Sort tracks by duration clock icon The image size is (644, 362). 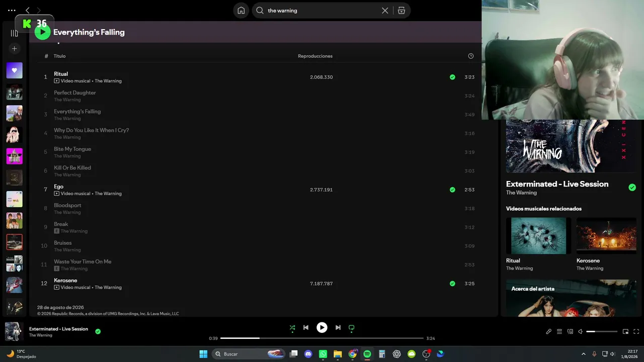[x=471, y=56]
